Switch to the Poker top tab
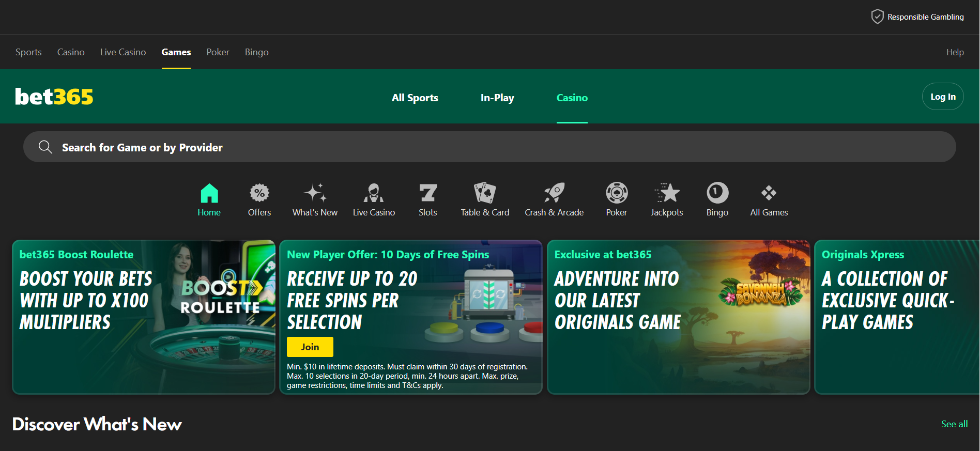This screenshot has width=980, height=451. click(218, 52)
